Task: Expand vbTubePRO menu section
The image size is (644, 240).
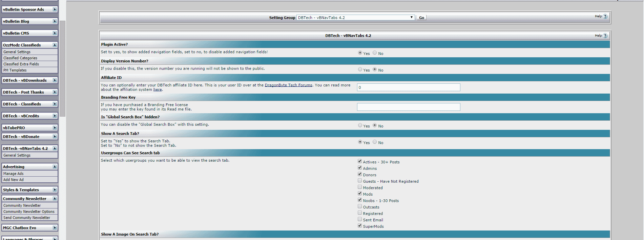Action: [55, 128]
